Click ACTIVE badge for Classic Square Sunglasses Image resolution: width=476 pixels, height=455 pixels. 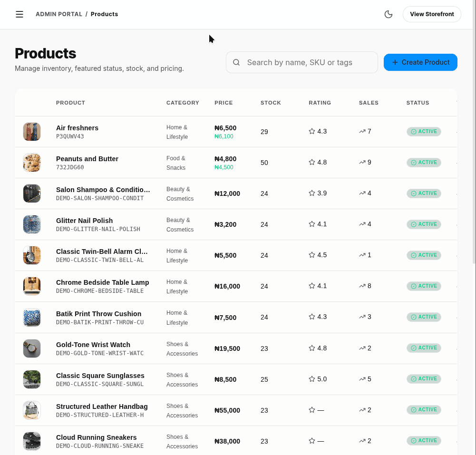click(x=424, y=379)
